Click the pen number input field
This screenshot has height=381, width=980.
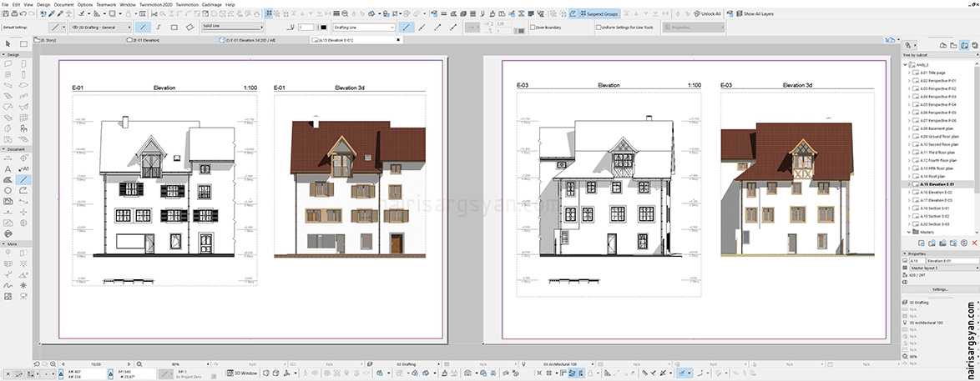click(x=306, y=27)
